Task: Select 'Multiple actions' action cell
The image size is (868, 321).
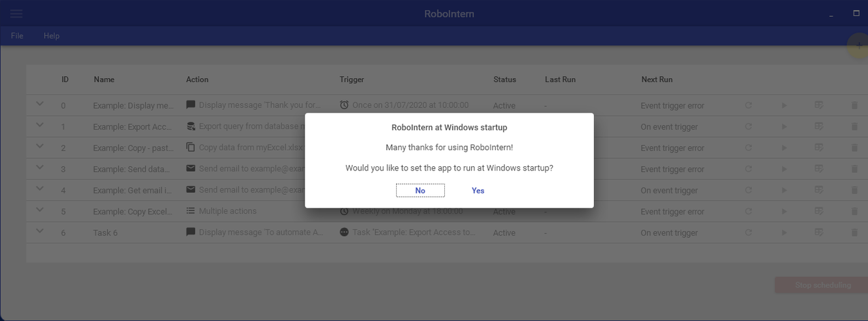Action: coord(228,211)
